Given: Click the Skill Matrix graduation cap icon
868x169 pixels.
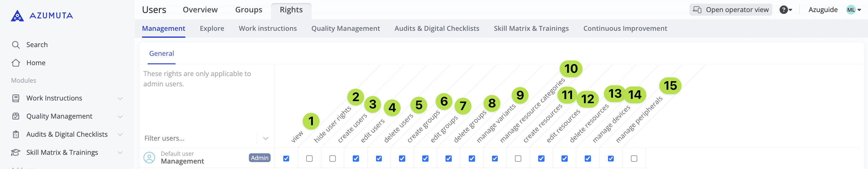Looking at the screenshot, I should coord(15,152).
